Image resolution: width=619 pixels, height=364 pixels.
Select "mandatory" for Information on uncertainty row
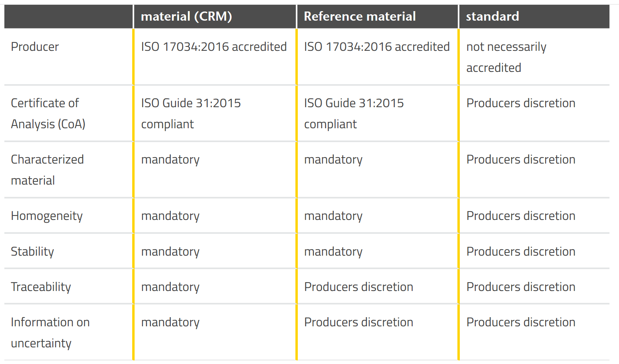[x=170, y=322]
